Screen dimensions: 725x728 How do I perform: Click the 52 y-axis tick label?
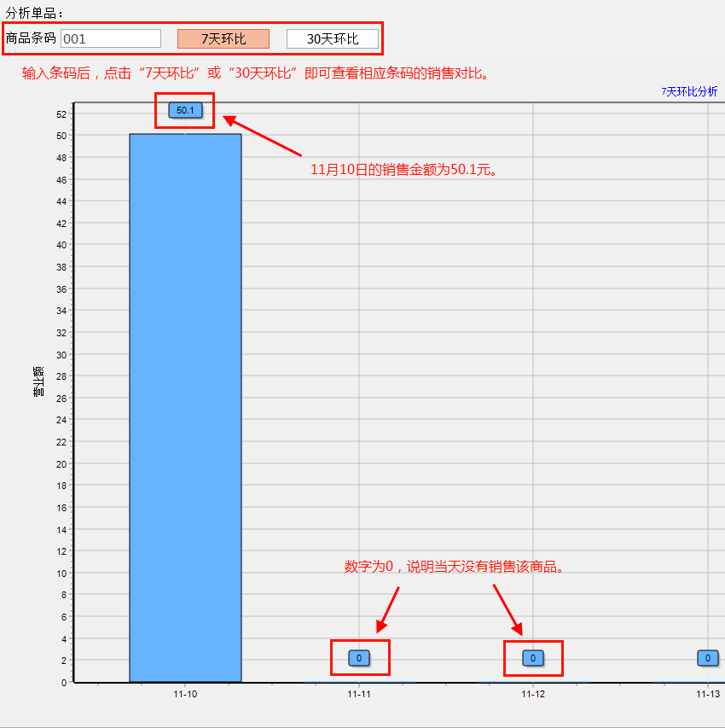(61, 114)
